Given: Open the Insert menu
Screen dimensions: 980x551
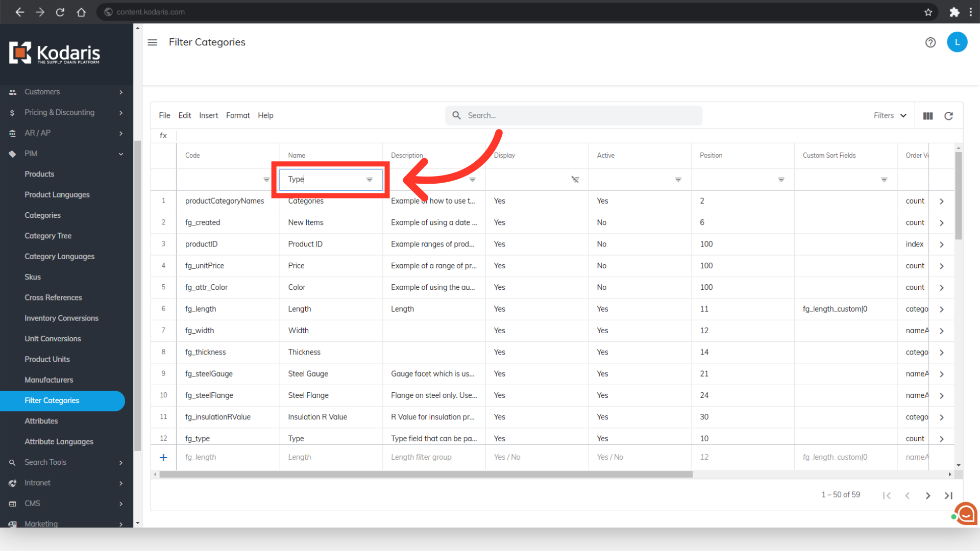Looking at the screenshot, I should click(208, 116).
